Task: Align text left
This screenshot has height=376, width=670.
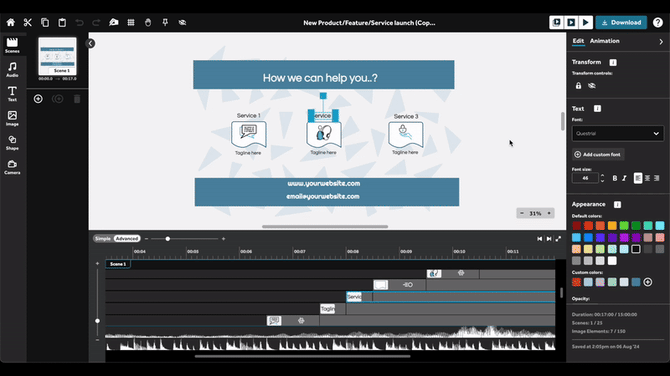Action: [638, 178]
